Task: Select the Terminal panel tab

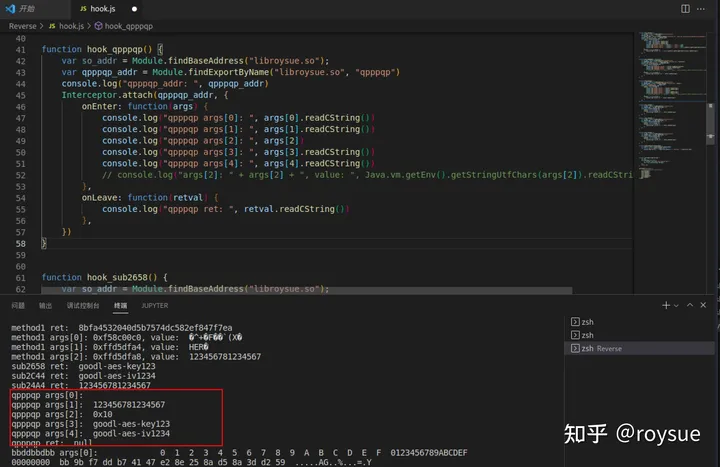Action: 120,305
